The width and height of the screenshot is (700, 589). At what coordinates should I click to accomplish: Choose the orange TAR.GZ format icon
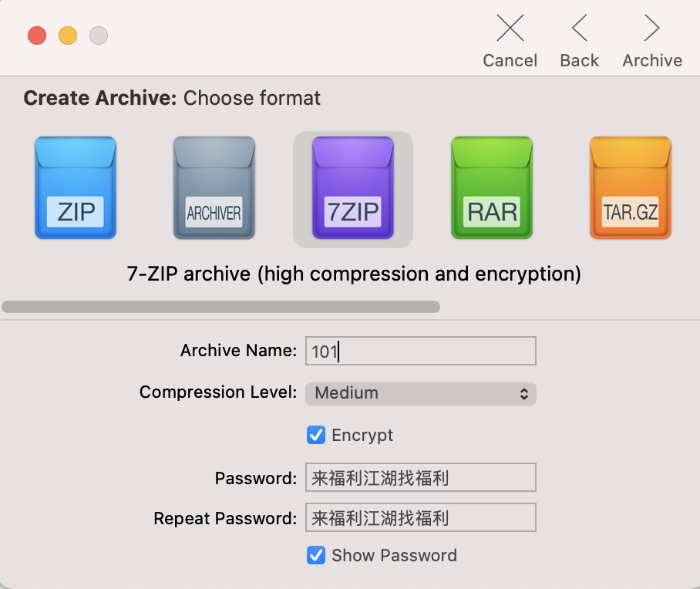pos(630,188)
